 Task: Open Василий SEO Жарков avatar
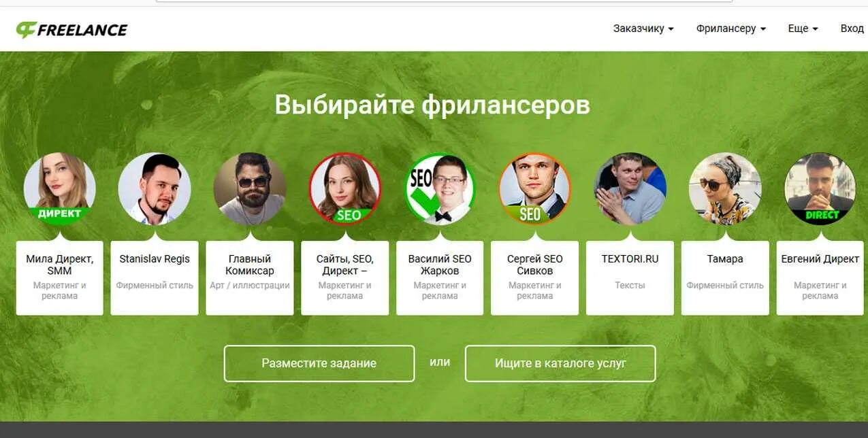(x=440, y=188)
